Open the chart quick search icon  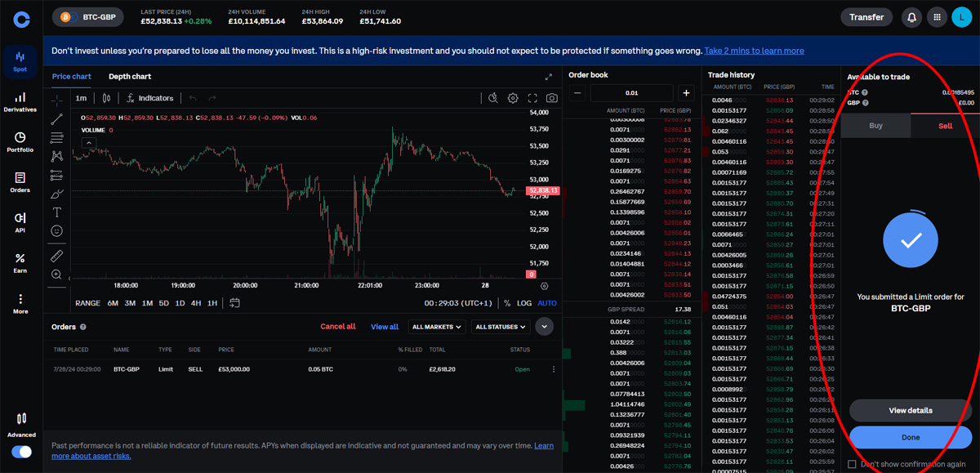pos(493,98)
